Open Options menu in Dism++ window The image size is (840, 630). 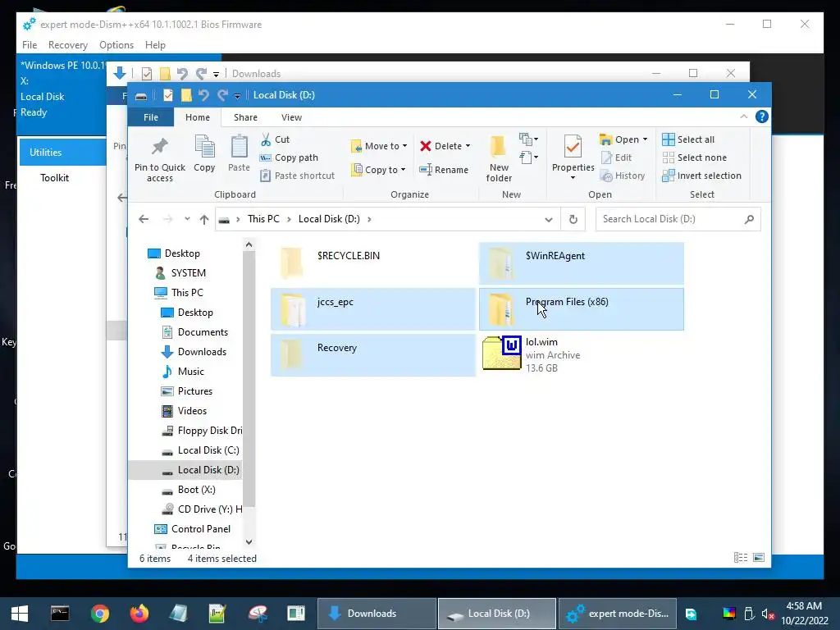(x=116, y=45)
